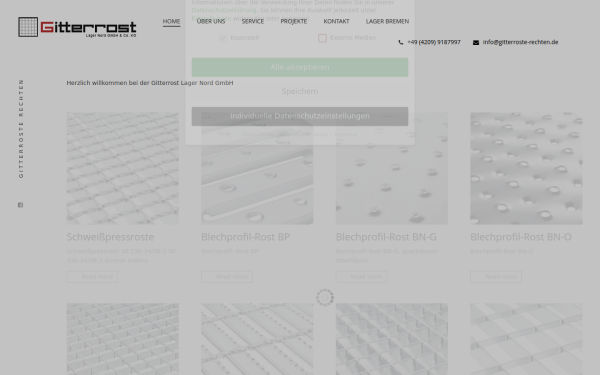
Task: Click the Speichern button
Action: (300, 91)
